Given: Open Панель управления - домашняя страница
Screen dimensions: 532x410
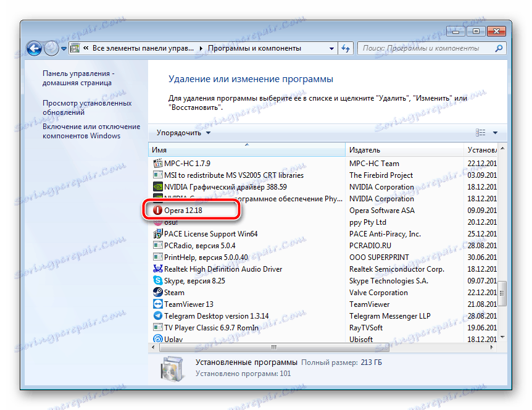Looking at the screenshot, I should click(x=78, y=78).
